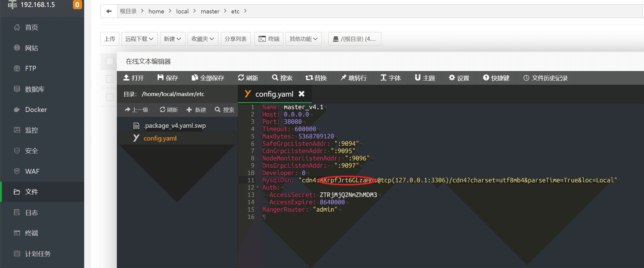Select the config.yaml tab
Image resolution: width=644 pixels, height=268 pixels.
[275, 94]
